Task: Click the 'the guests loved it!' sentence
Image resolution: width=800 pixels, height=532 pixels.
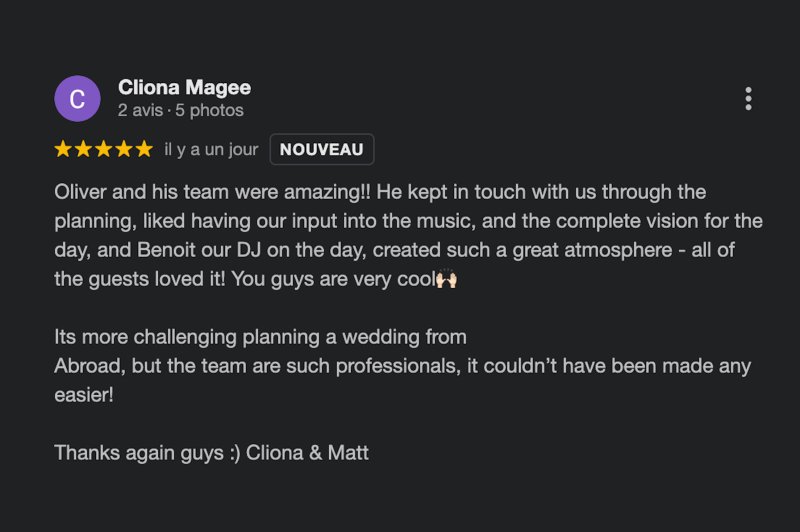Action: tap(139, 279)
